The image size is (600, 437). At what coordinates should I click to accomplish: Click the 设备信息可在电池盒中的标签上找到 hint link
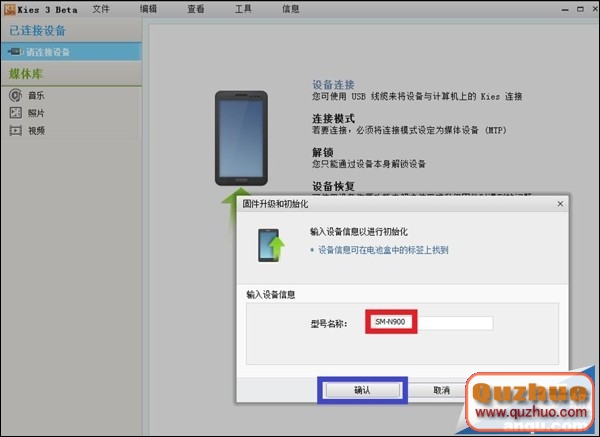(x=383, y=250)
